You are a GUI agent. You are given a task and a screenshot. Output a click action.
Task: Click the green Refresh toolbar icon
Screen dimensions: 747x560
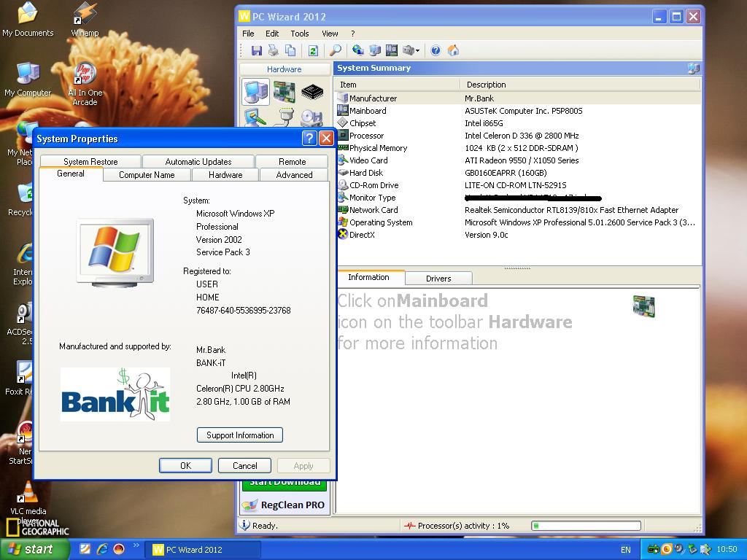click(313, 50)
